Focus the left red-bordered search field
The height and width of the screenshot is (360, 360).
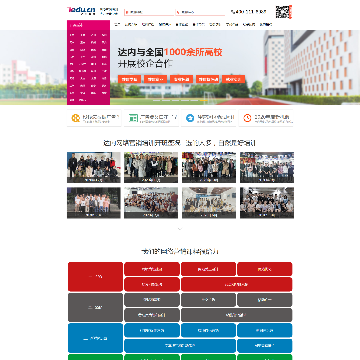click(x=149, y=12)
